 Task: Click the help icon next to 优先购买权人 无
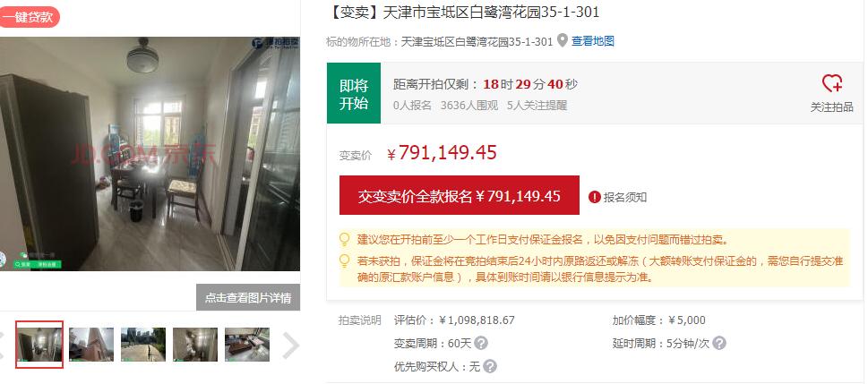tap(489, 366)
